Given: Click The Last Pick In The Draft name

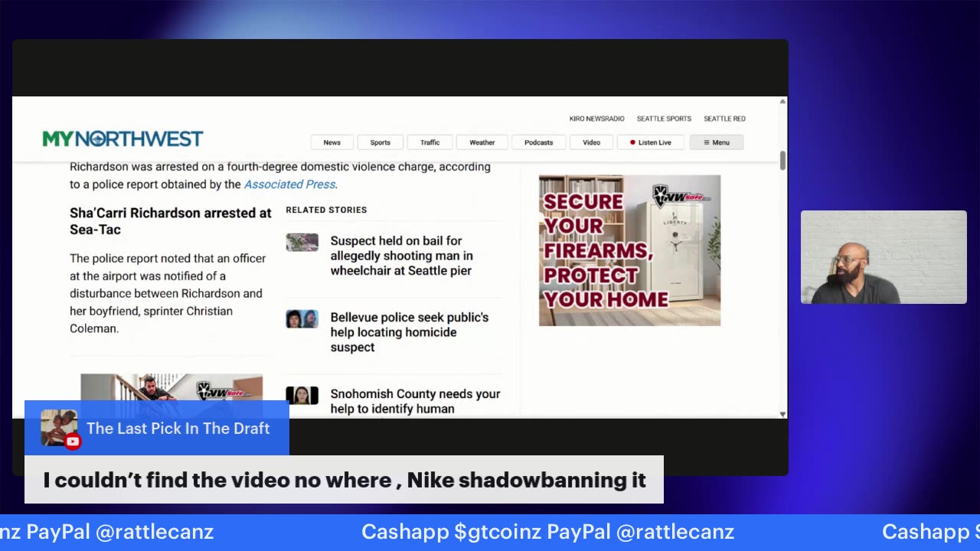Looking at the screenshot, I should point(178,429).
